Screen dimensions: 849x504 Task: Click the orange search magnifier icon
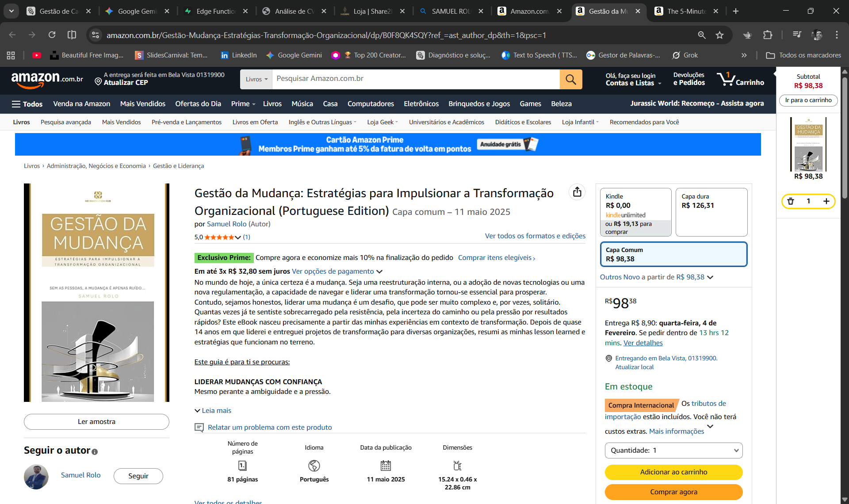click(x=571, y=79)
